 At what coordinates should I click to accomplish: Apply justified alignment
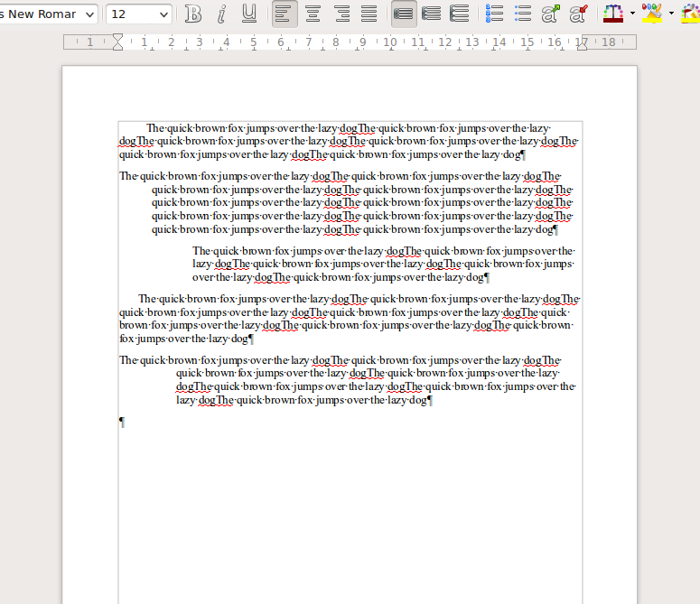click(x=369, y=14)
